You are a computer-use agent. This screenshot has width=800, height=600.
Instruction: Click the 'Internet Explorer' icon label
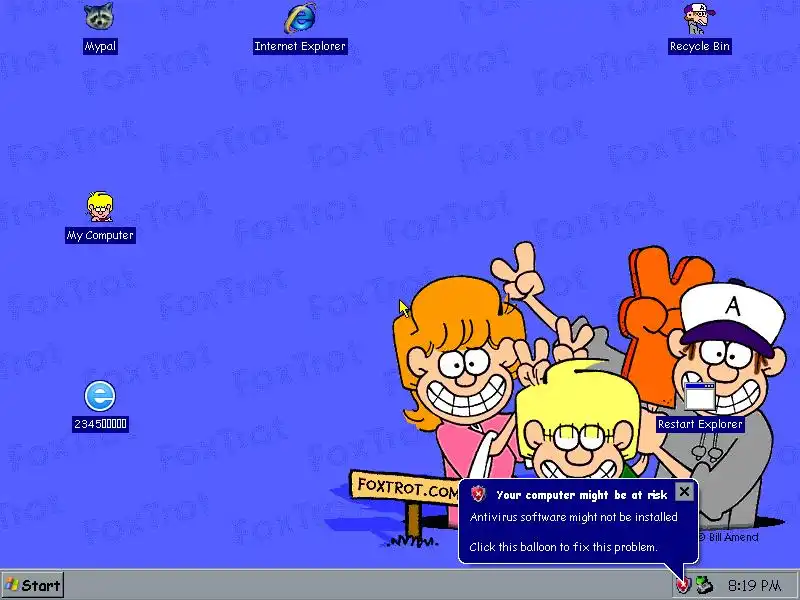click(x=300, y=46)
